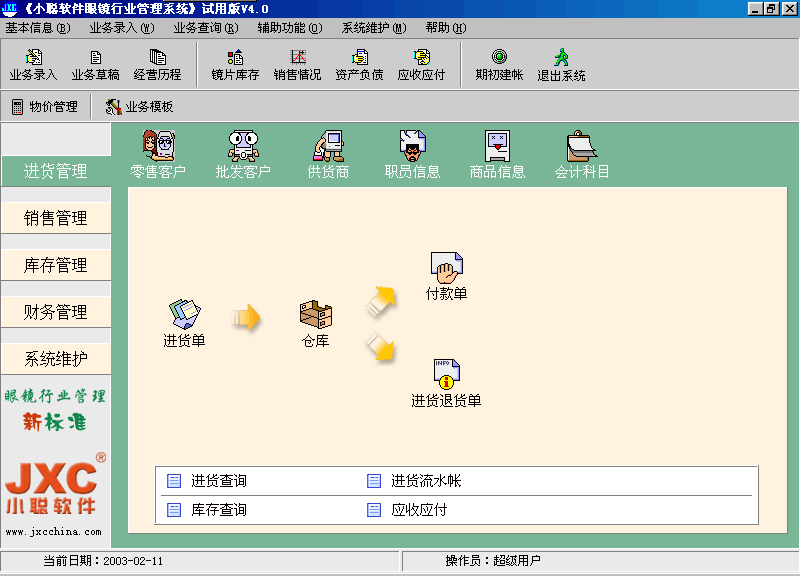Open the 业务查询 menu
The width and height of the screenshot is (800, 576).
click(206, 28)
